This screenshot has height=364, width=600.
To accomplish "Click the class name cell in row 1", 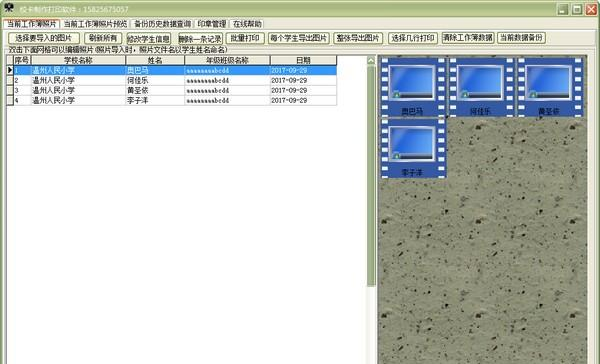I will [227, 70].
